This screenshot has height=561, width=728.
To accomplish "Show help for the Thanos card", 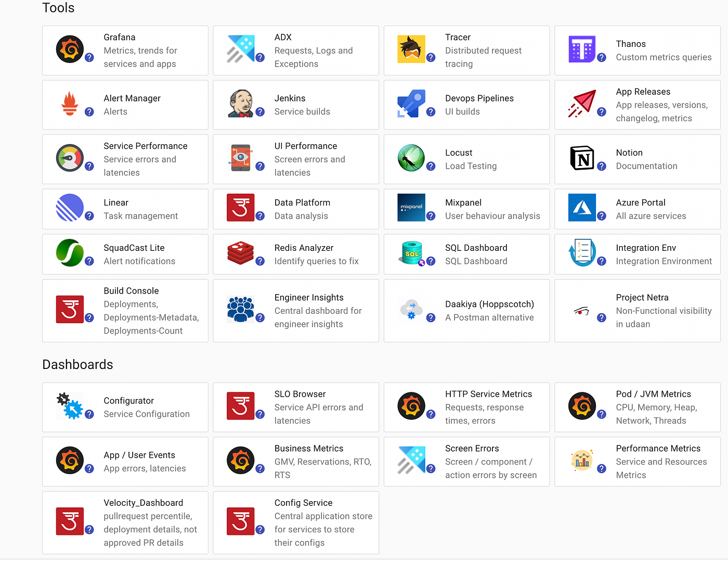I will point(602,57).
